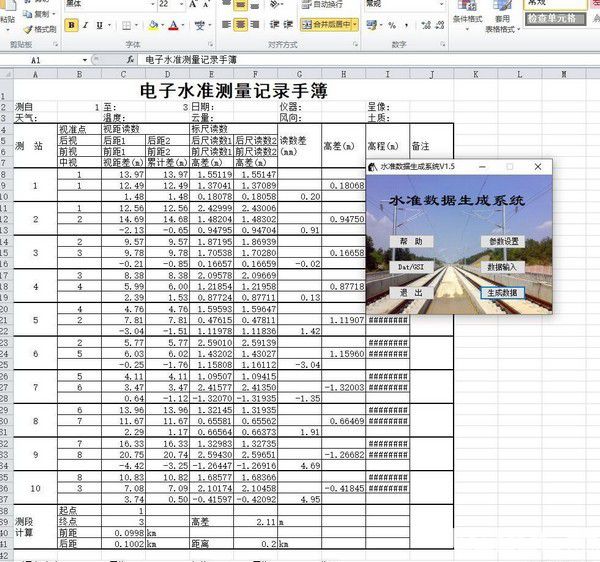The height and width of the screenshot is (562, 600).
Task: Open the font color dropdown arrow
Action: click(x=183, y=25)
